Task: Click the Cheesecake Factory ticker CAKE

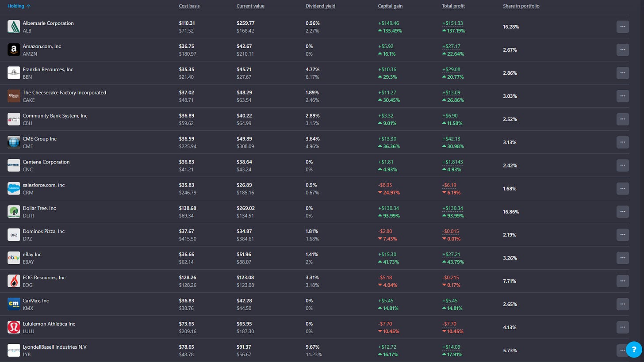Action: (x=29, y=100)
